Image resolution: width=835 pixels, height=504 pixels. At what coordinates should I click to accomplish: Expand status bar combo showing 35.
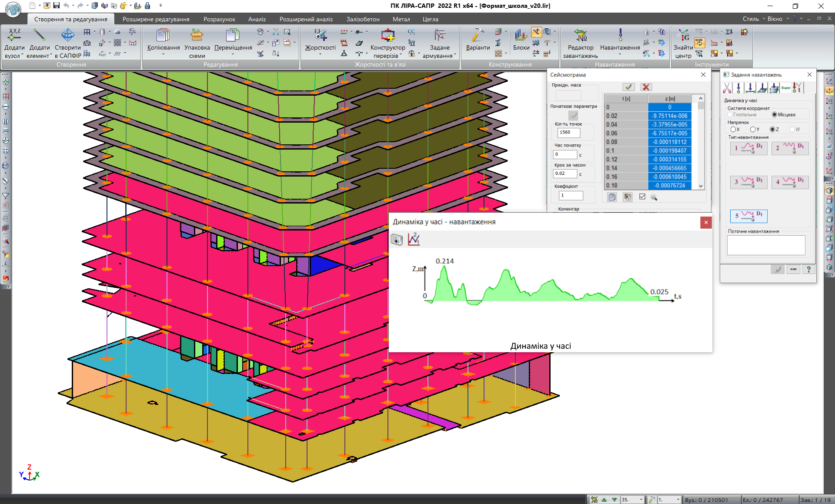(x=641, y=500)
